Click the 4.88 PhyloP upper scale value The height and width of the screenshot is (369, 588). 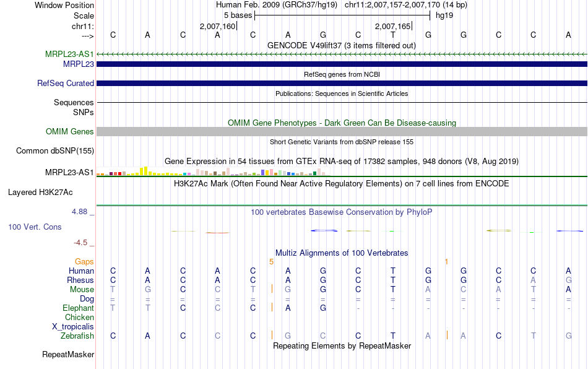(x=79, y=212)
